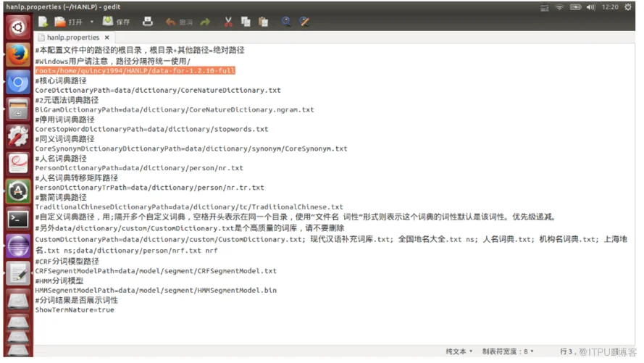
Task: Click the CRFSegmentModelPath line
Action: (156, 271)
